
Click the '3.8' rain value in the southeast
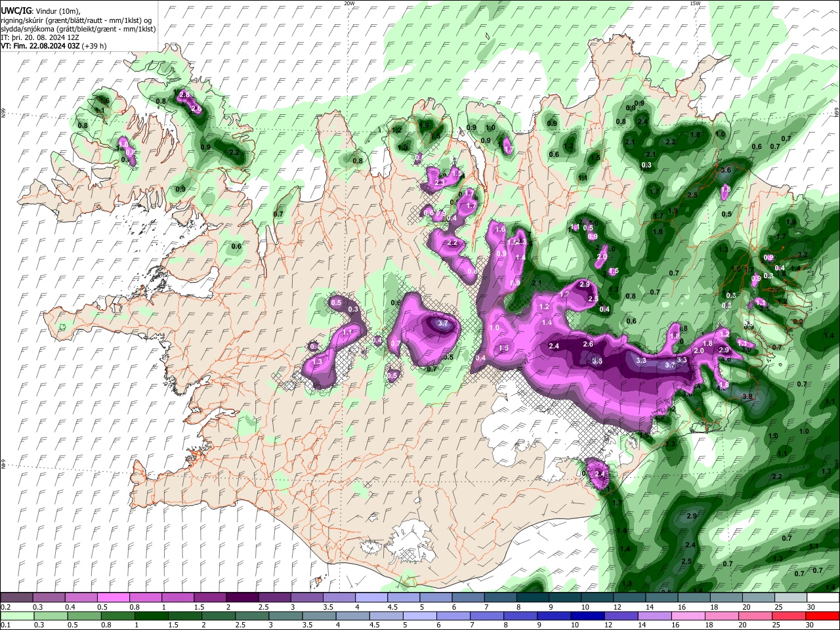pyautogui.click(x=747, y=396)
